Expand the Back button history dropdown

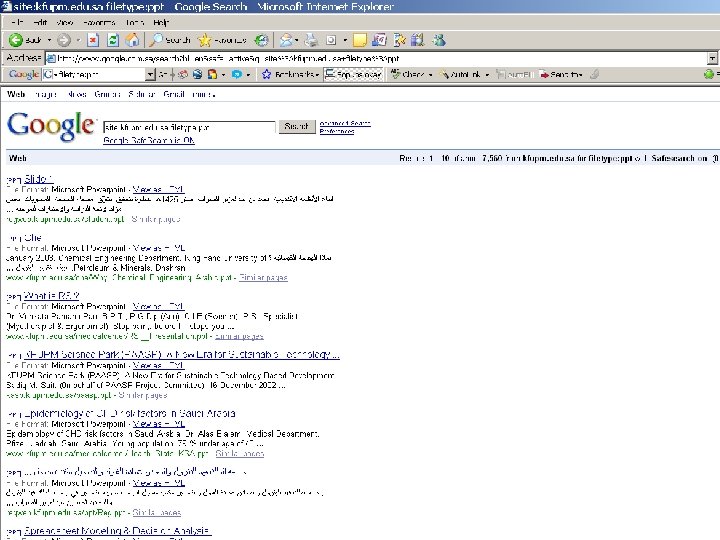click(x=50, y=40)
